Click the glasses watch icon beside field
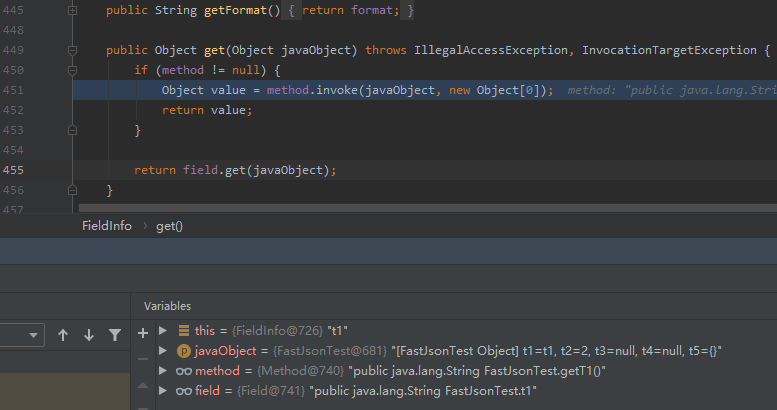This screenshot has width=777, height=410. tap(184, 391)
